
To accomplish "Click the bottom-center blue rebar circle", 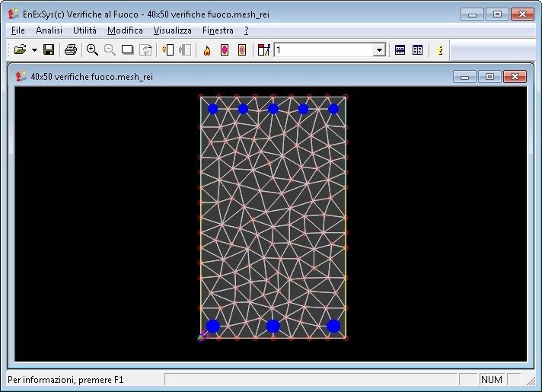I will (x=273, y=326).
